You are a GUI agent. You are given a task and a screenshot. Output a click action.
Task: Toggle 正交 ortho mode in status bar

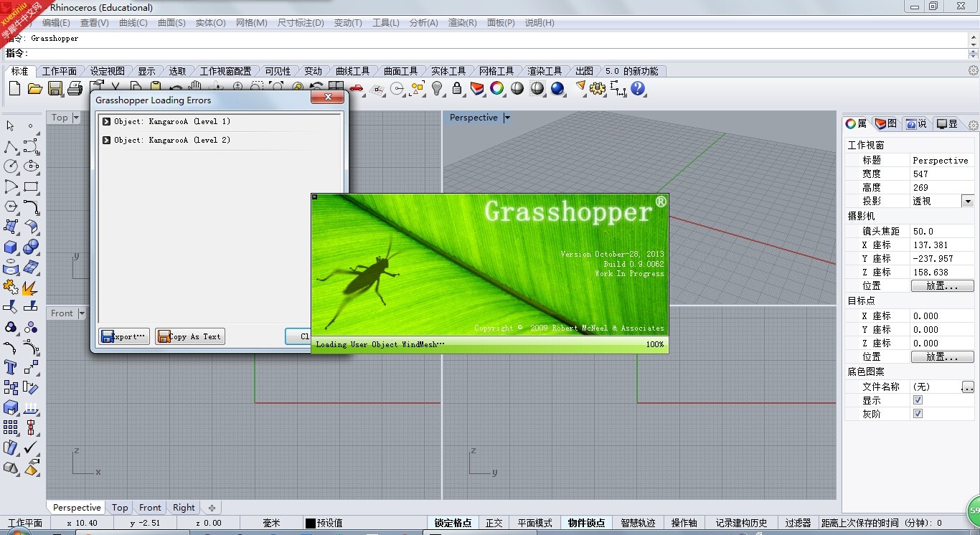[494, 523]
